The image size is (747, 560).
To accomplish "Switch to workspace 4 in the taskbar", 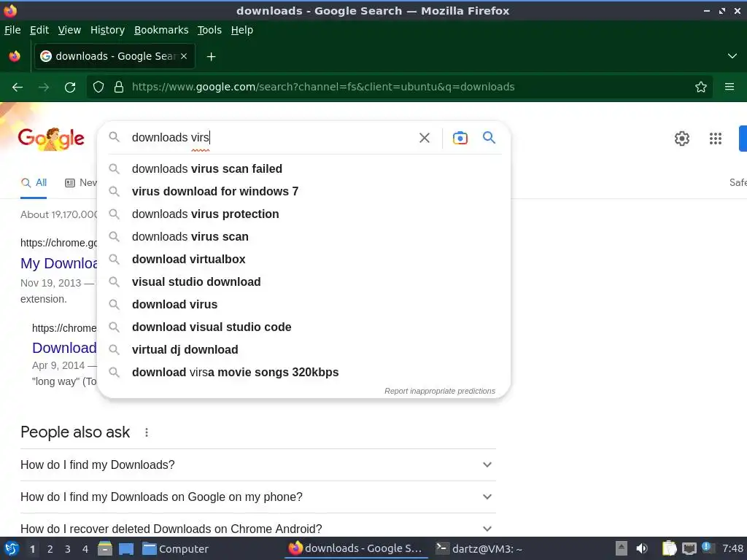I will [85, 549].
